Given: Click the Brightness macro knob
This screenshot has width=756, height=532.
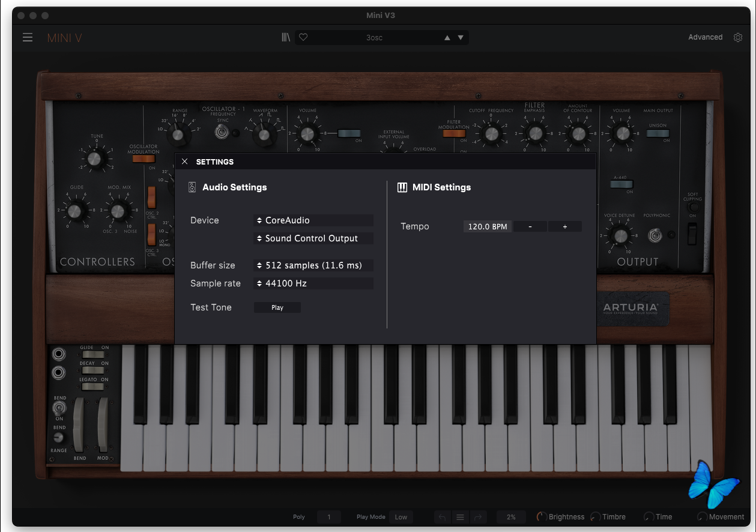Looking at the screenshot, I should [542, 517].
